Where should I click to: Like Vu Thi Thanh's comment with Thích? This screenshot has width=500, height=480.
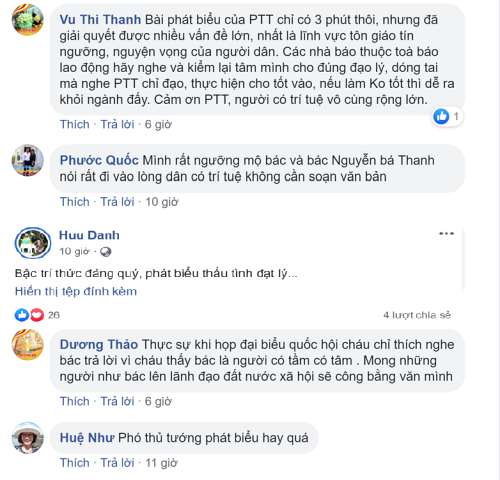click(75, 124)
